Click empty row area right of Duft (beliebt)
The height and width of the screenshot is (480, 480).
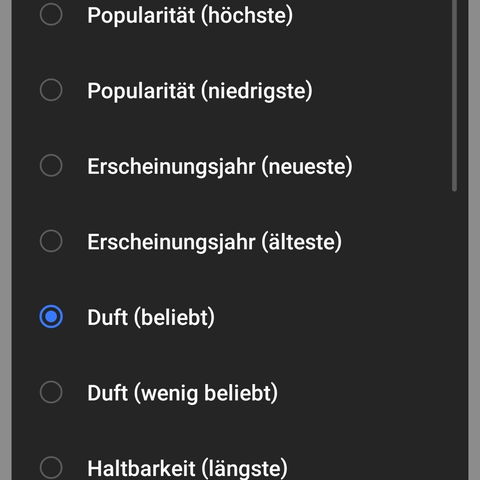[x=332, y=317]
